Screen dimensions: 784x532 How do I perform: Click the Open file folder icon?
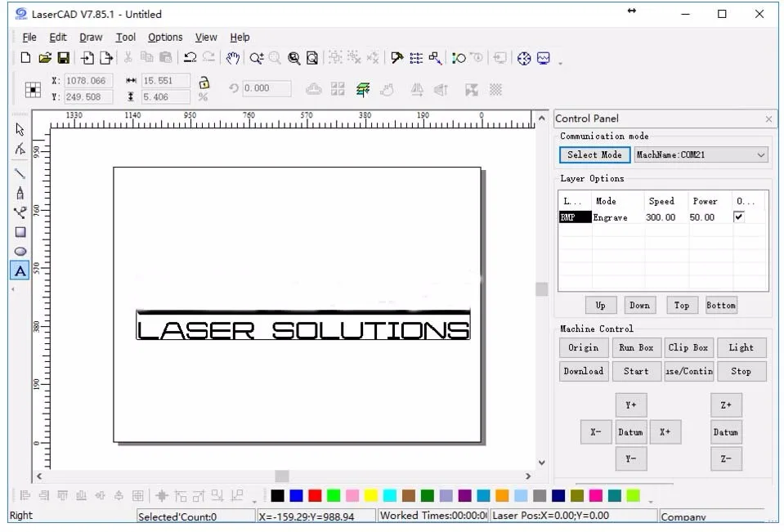pos(46,58)
